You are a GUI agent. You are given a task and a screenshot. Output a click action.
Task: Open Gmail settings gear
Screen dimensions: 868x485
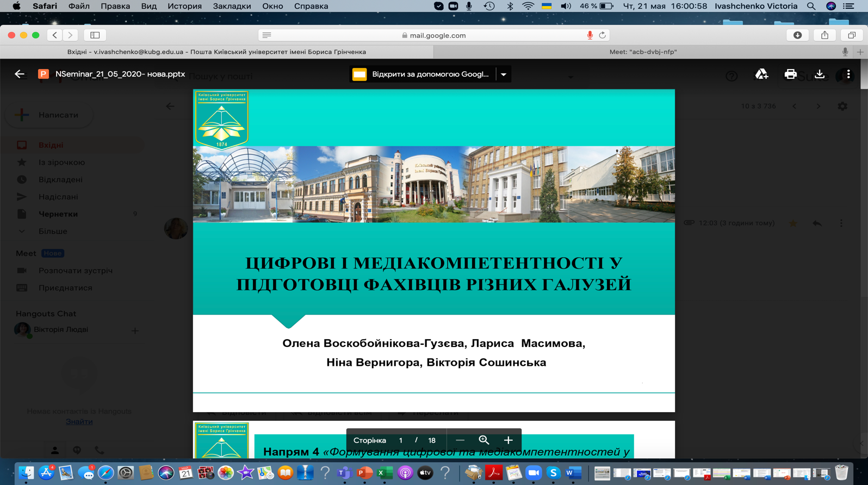click(x=842, y=106)
